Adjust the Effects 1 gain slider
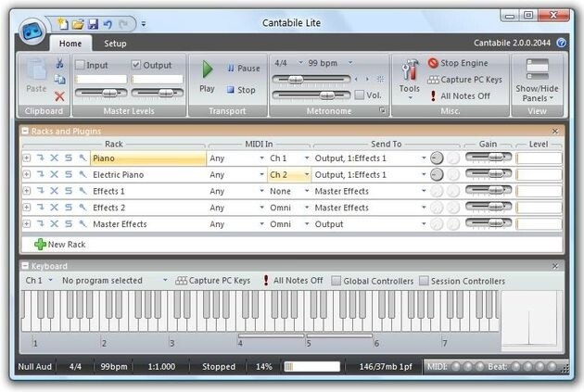 pos(489,190)
